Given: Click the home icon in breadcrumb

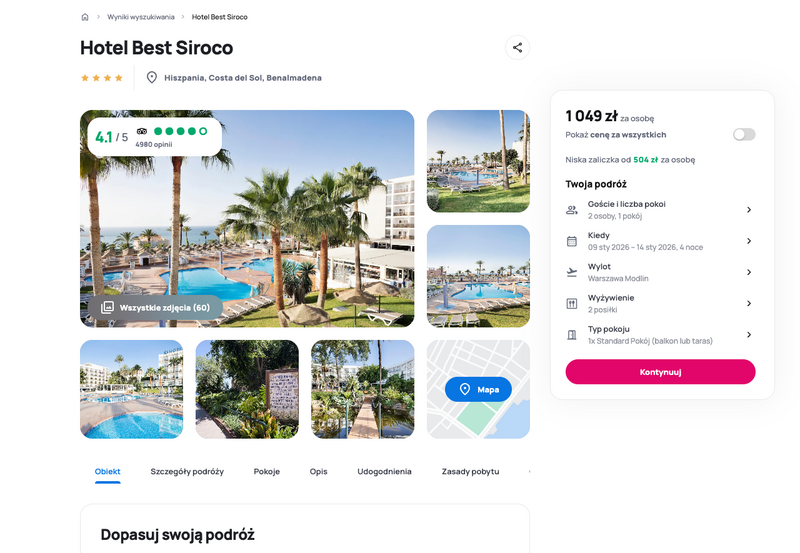Looking at the screenshot, I should point(85,17).
